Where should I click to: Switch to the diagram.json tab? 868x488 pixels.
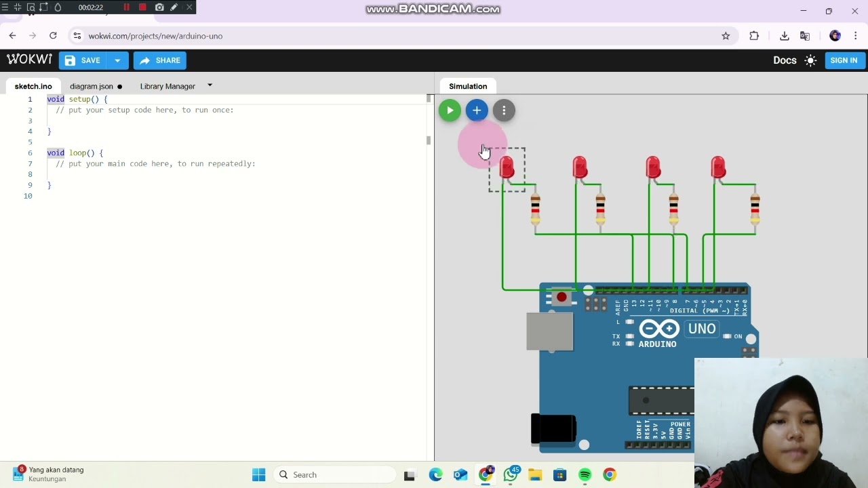coord(96,86)
